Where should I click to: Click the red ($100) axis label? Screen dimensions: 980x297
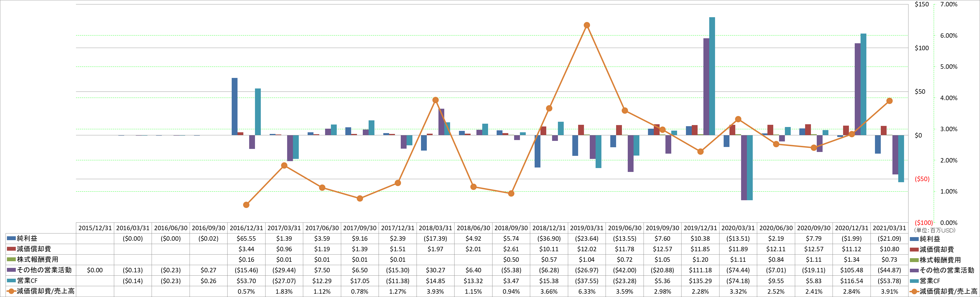point(924,223)
